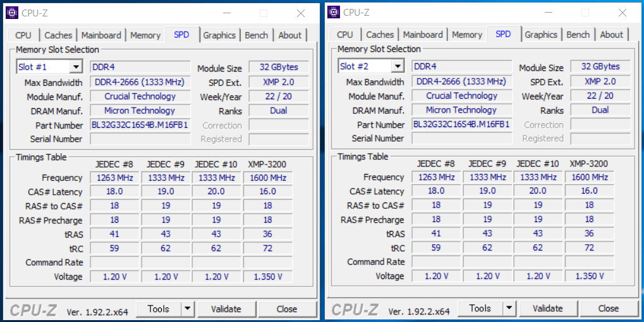Minimize the right CPU-Z window
Viewport: 644px width, 322px height.
coord(549,13)
